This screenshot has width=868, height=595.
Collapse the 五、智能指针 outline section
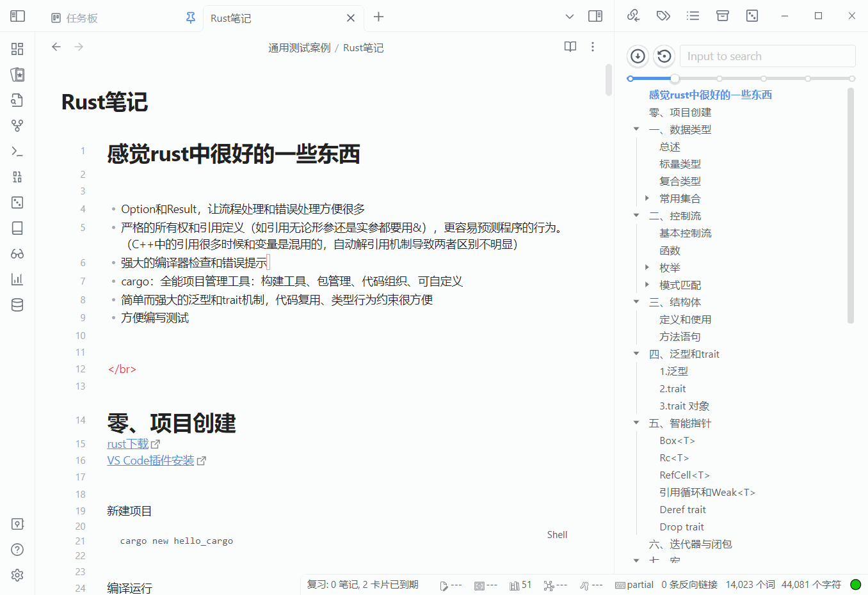[636, 423]
